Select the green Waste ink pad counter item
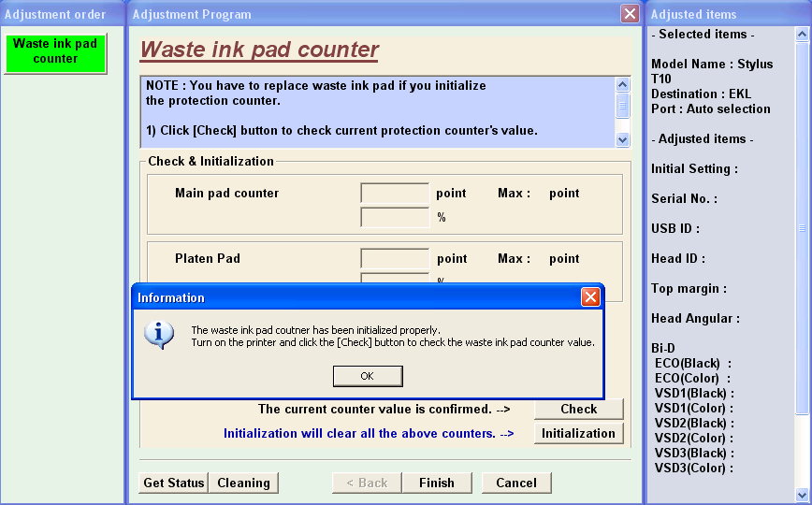This screenshot has width=812, height=505. 55,52
